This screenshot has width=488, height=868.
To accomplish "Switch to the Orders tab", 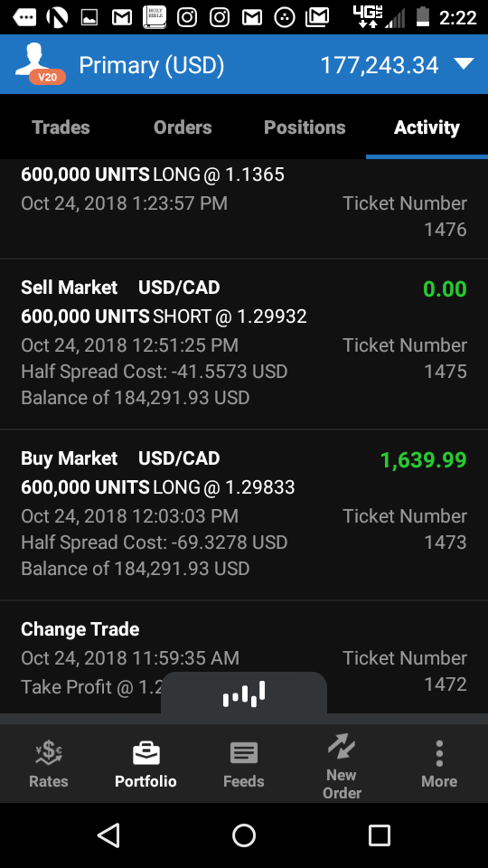I will pyautogui.click(x=183, y=127).
